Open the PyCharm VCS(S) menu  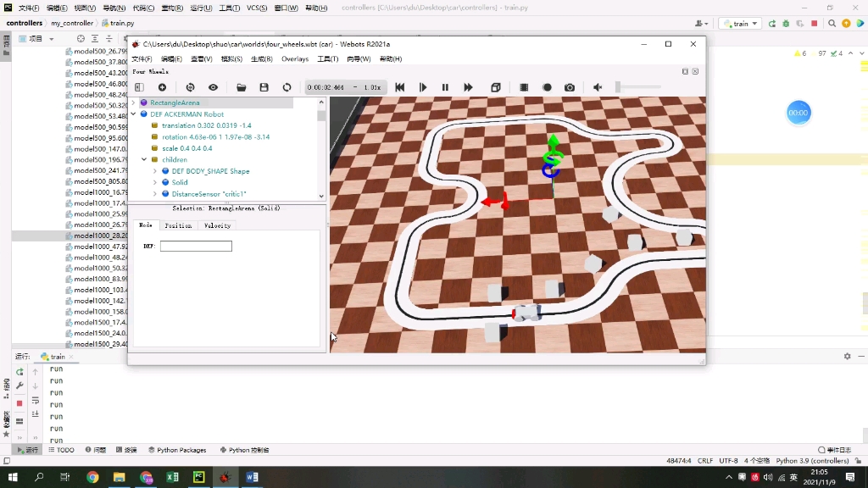(257, 8)
